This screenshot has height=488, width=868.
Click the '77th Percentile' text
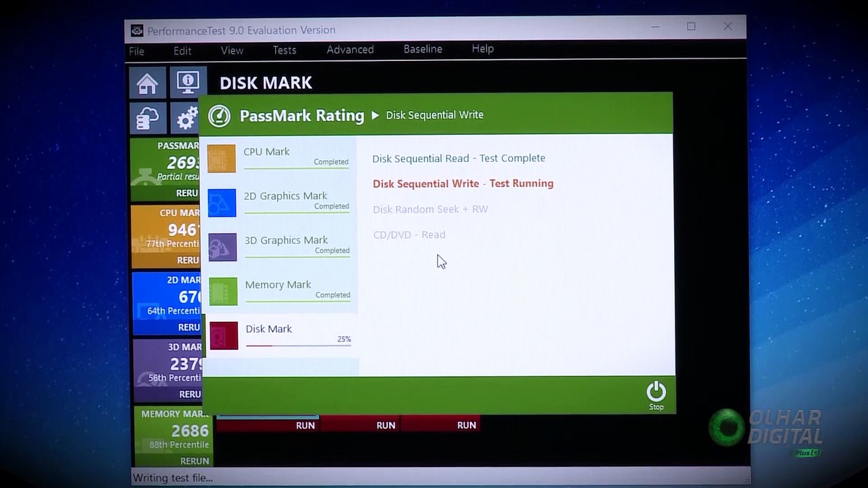click(x=173, y=244)
